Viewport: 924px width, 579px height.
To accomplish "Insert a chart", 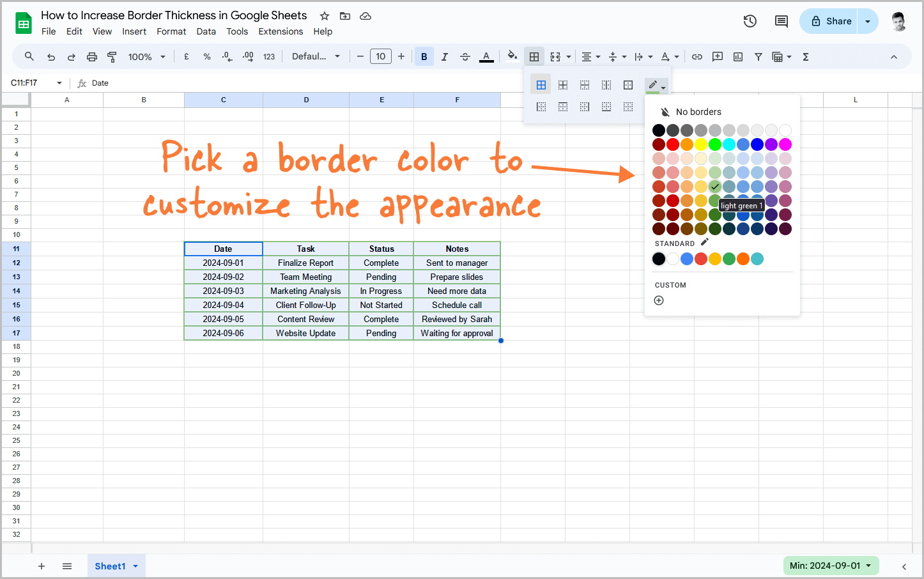I will 738,57.
